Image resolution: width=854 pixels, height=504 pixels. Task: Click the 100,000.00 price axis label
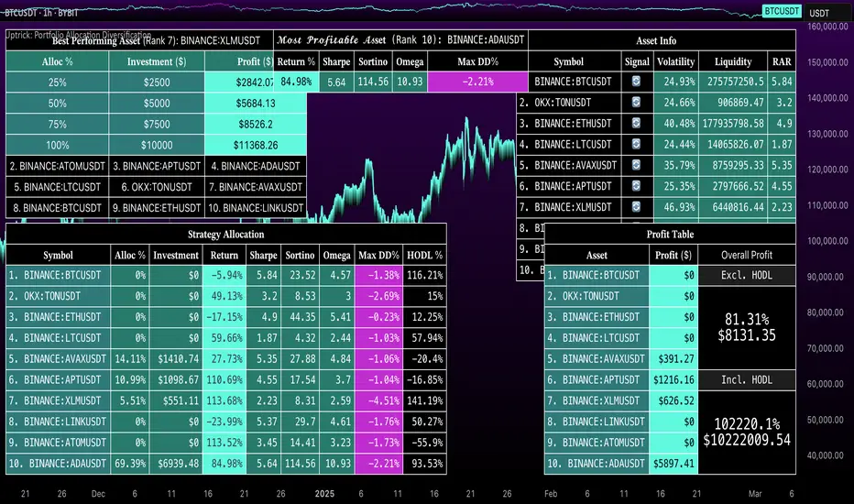(x=827, y=241)
